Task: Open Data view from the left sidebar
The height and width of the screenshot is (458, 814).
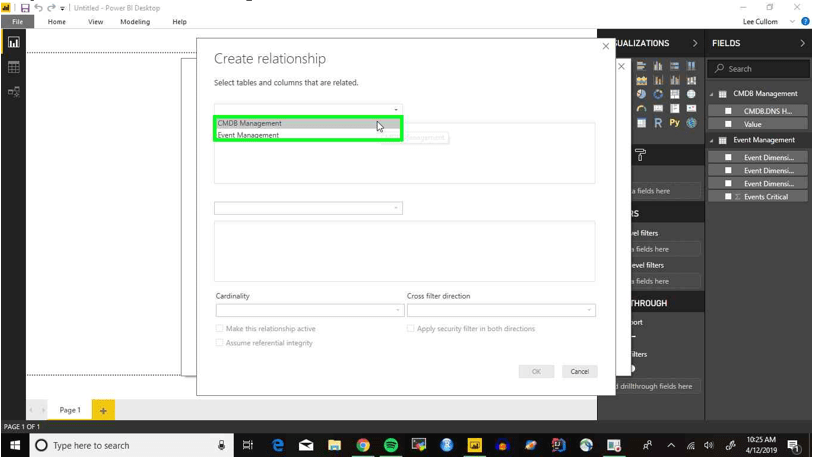Action: click(x=13, y=67)
